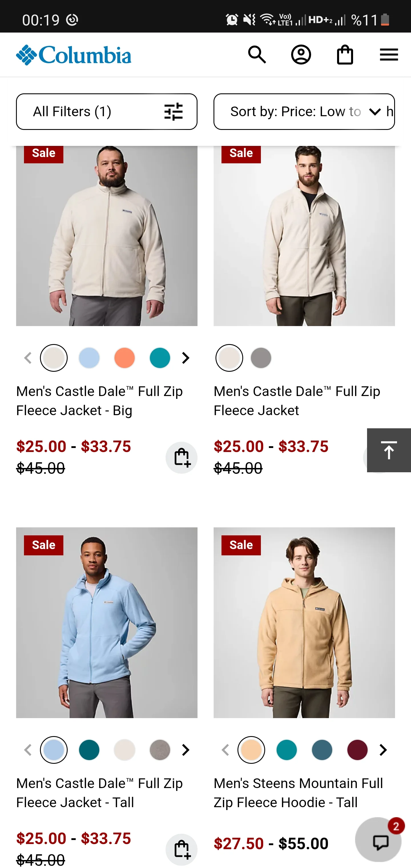Show next colors for Castle Dale Big jacket
The height and width of the screenshot is (868, 411).
[186, 358]
